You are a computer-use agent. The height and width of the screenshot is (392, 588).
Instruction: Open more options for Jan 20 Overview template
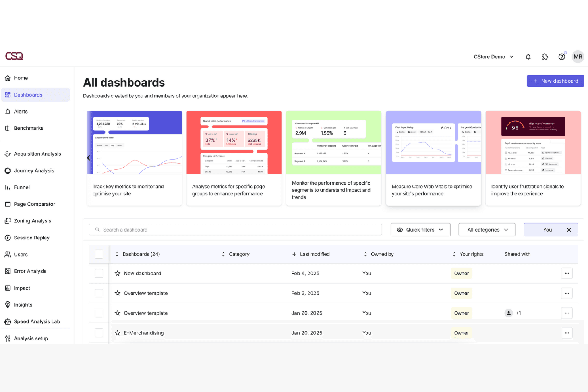click(x=567, y=313)
